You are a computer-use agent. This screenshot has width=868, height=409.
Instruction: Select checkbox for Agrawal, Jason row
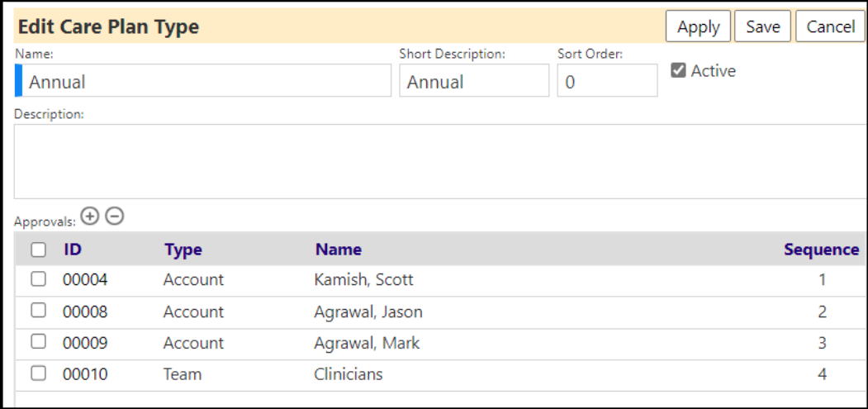pyautogui.click(x=38, y=311)
